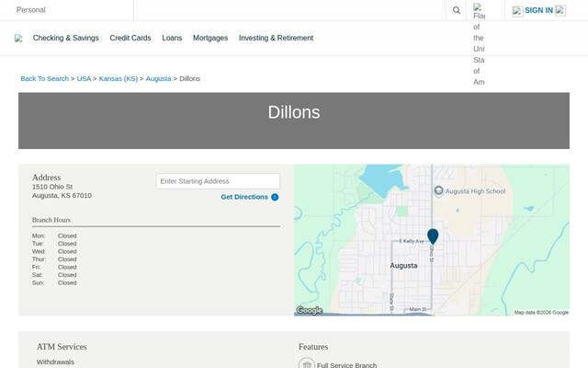Screen dimensions: 588x368
Task: Click USA breadcrumb link
Action: pyautogui.click(x=84, y=78)
